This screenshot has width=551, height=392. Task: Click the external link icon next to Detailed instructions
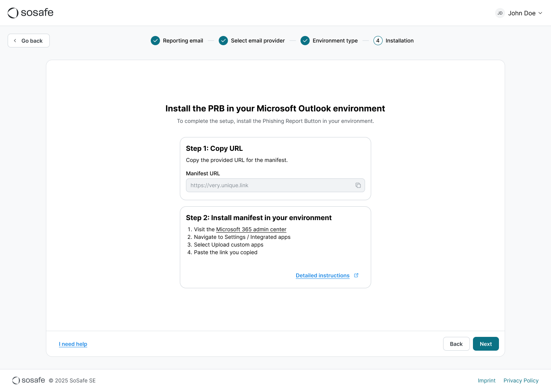pyautogui.click(x=356, y=275)
